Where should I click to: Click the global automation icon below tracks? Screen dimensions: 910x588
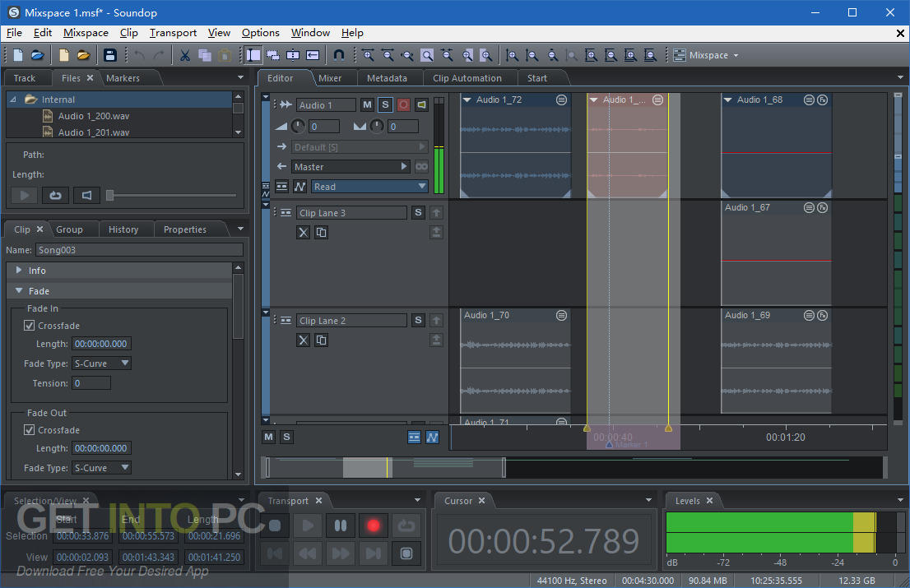432,438
